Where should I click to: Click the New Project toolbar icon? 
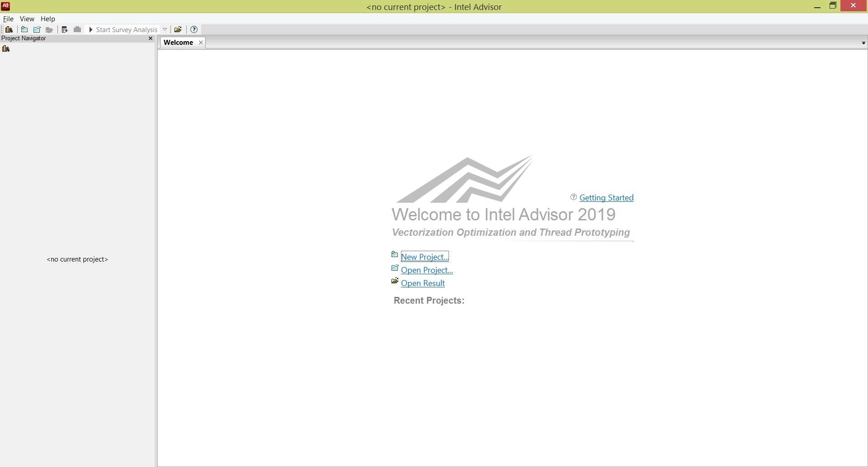24,29
